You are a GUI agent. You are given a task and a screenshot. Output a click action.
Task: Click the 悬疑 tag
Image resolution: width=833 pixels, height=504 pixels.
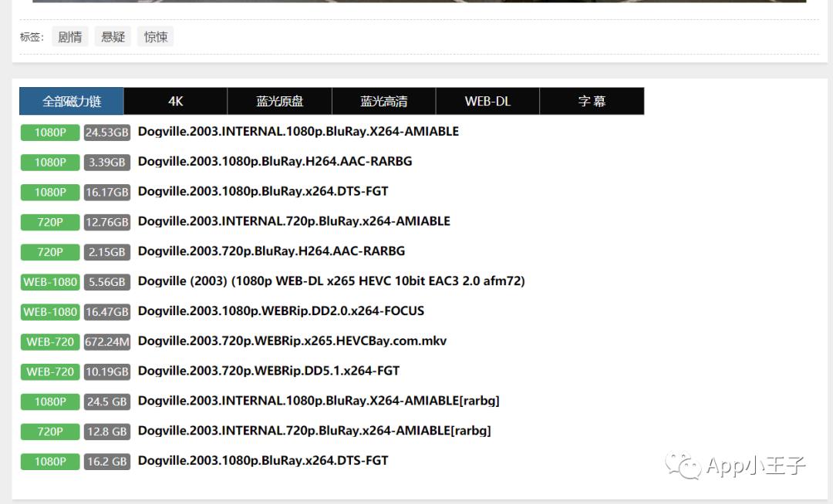click(113, 37)
